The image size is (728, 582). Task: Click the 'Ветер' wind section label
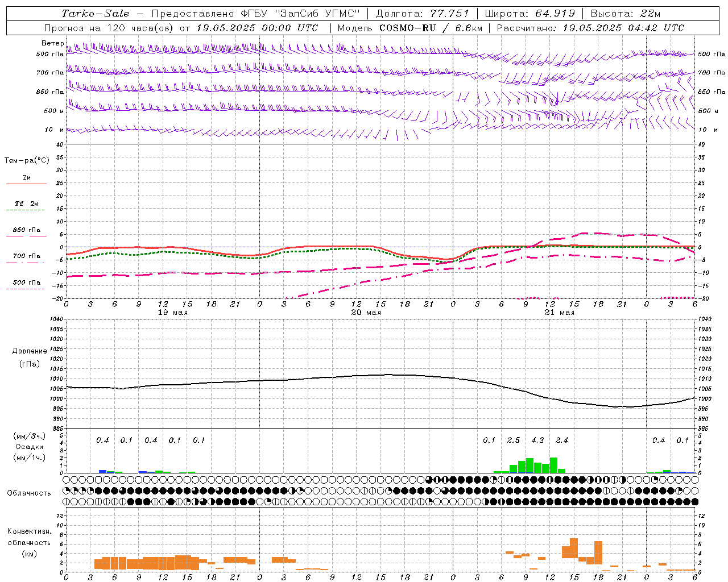pos(53,43)
